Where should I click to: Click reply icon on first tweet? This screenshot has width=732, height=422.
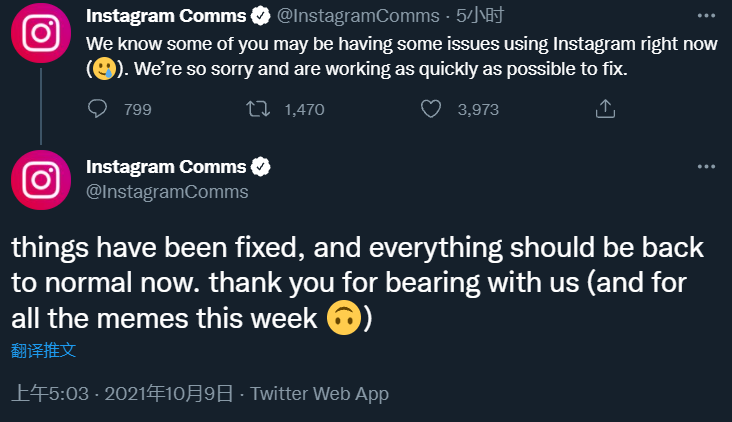coord(97,108)
